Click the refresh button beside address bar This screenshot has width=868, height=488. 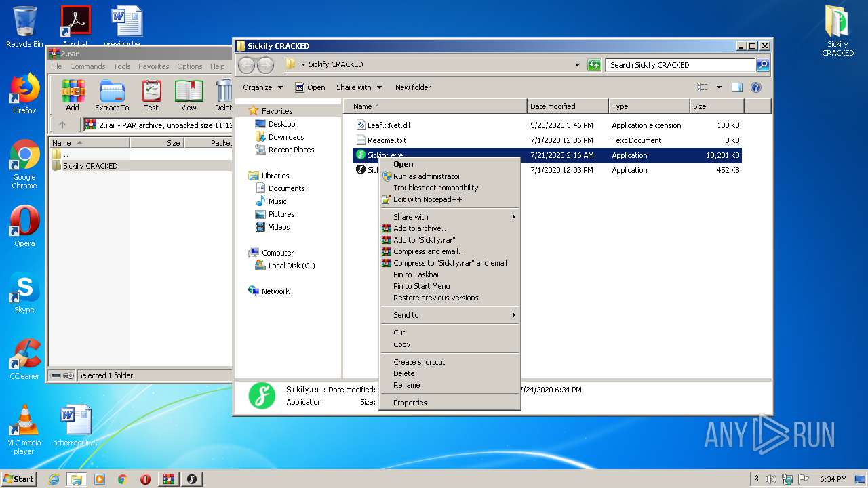pos(594,65)
